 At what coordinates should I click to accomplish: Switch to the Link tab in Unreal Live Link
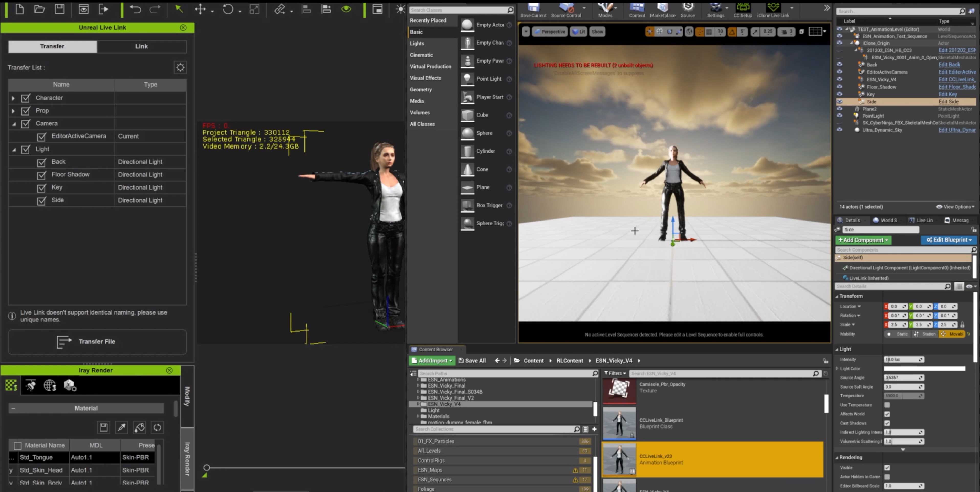pyautogui.click(x=141, y=46)
